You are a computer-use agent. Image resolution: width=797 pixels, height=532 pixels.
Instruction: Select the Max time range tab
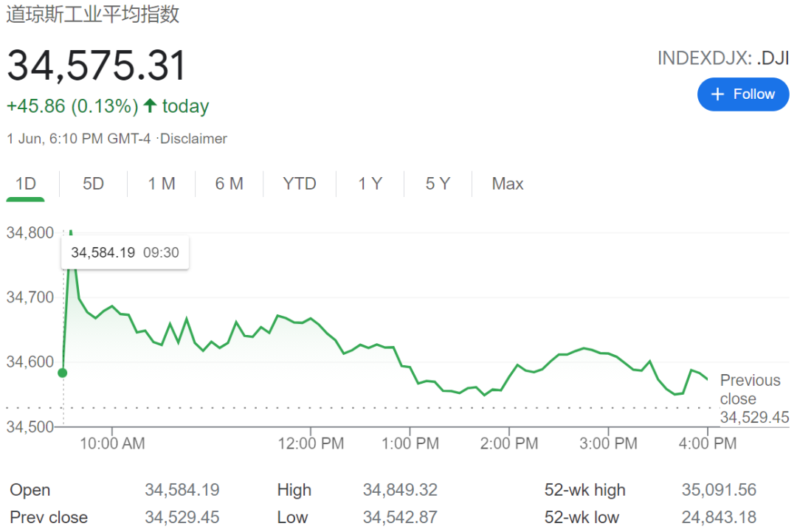pyautogui.click(x=507, y=184)
